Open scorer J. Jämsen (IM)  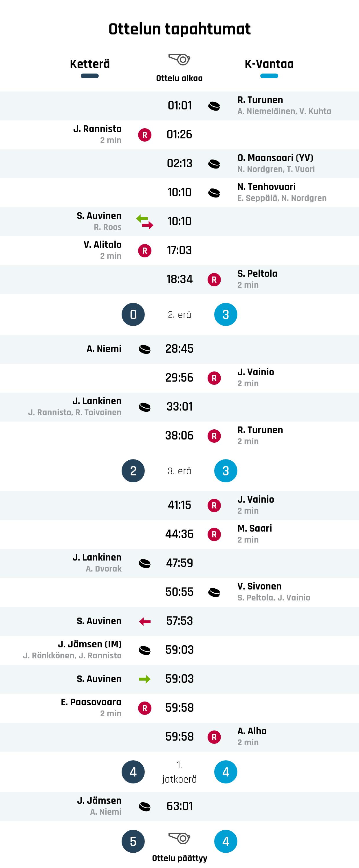coord(90,644)
